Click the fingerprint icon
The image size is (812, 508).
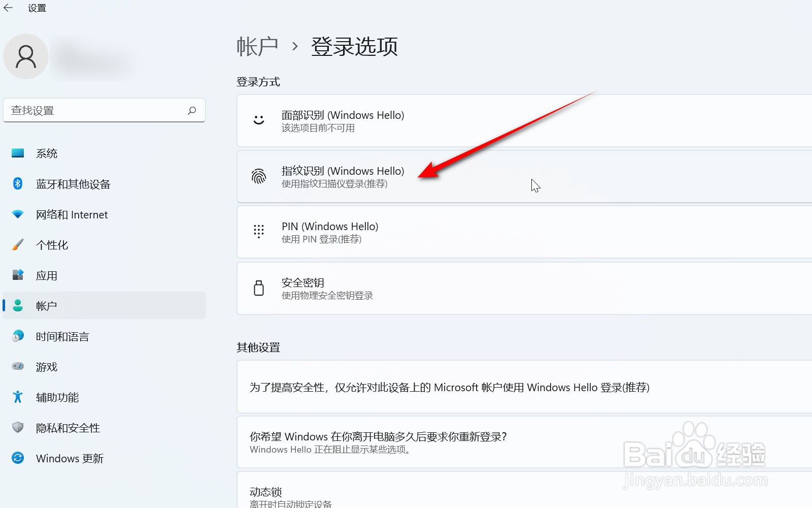click(x=259, y=176)
